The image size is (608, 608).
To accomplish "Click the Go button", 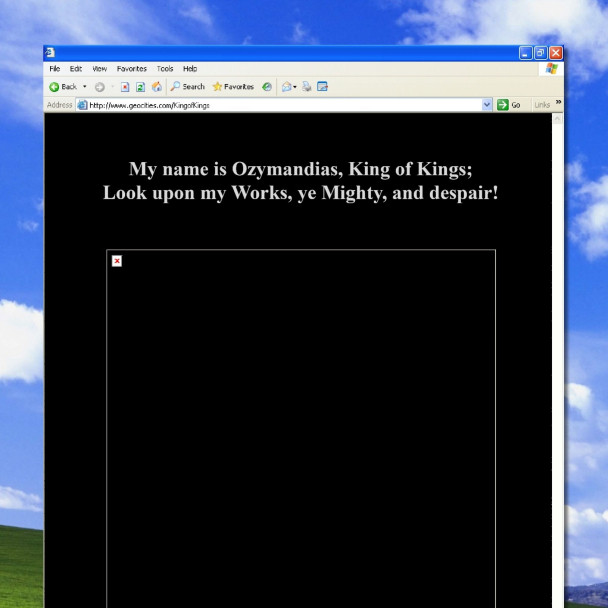I will tap(509, 104).
